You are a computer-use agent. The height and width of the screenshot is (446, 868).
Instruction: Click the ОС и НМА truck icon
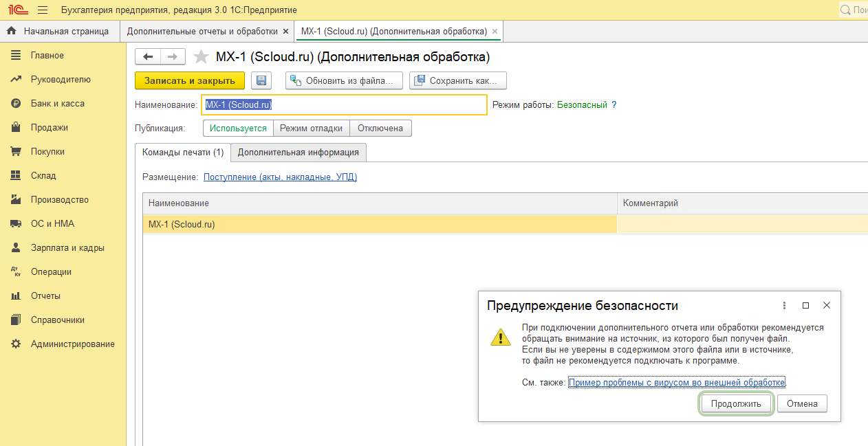(16, 223)
